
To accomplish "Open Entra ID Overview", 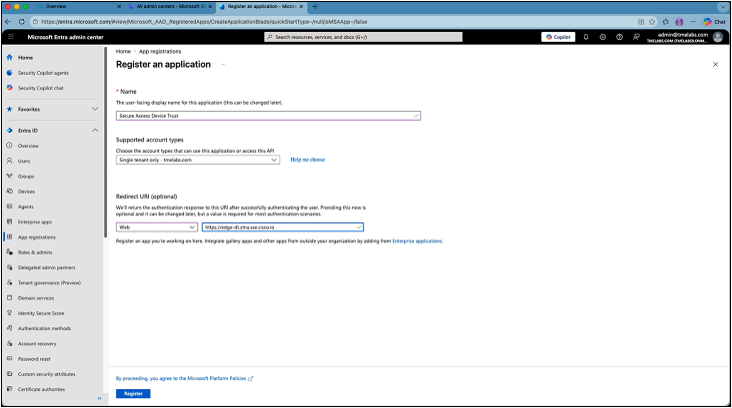I will click(28, 146).
